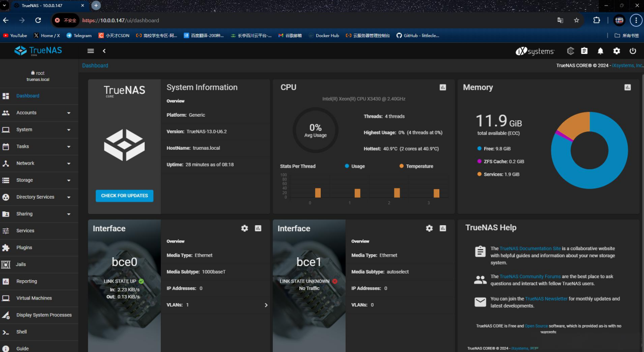Screen dimensions: 644x352
Task: Click the CPU average usage gauge
Action: pos(315,130)
